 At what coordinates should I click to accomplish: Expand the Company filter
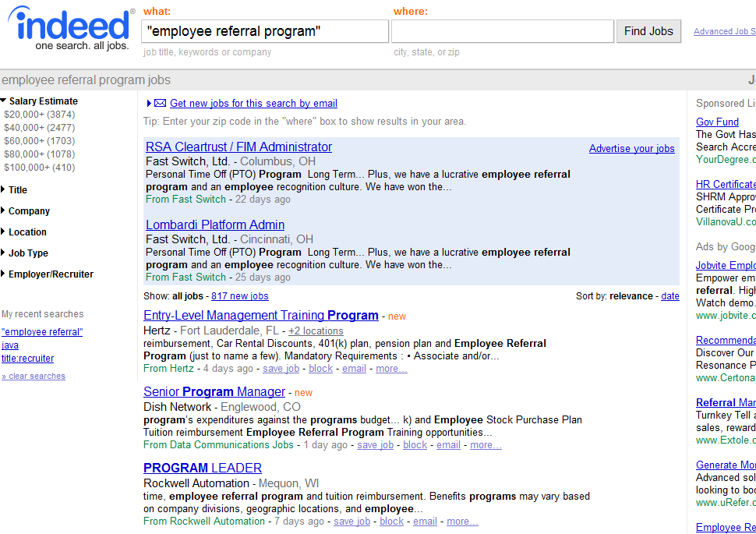tap(25, 211)
